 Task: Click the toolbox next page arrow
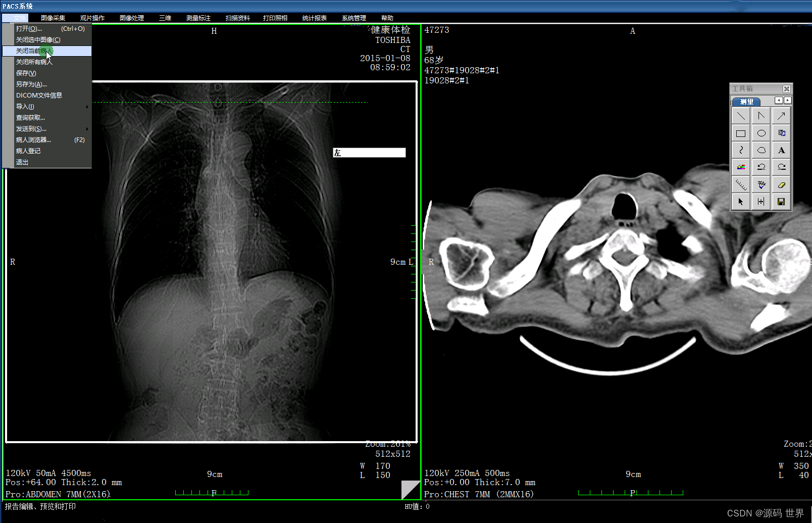pyautogui.click(x=787, y=101)
